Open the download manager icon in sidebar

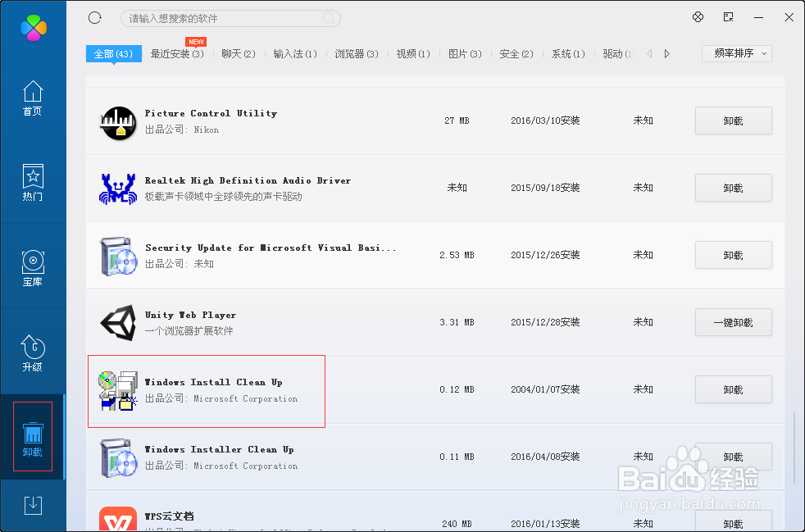(34, 505)
